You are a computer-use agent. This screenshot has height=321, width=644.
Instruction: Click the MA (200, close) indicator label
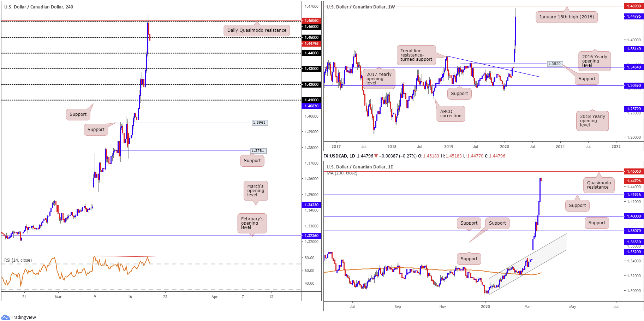pyautogui.click(x=342, y=173)
